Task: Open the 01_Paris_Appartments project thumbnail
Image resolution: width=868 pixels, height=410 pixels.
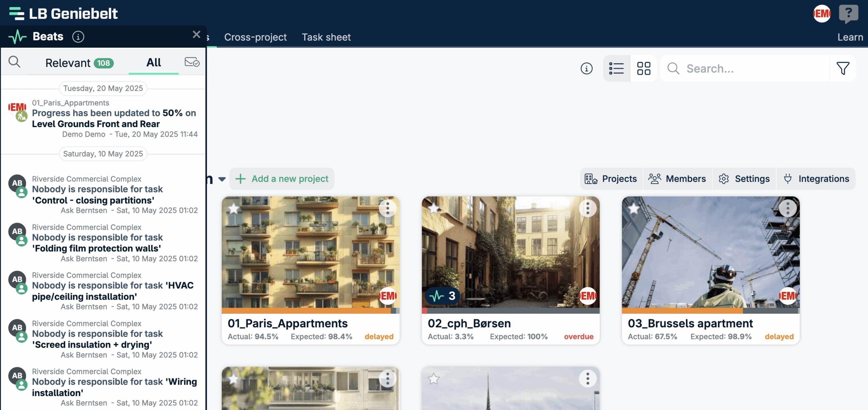Action: [311, 252]
